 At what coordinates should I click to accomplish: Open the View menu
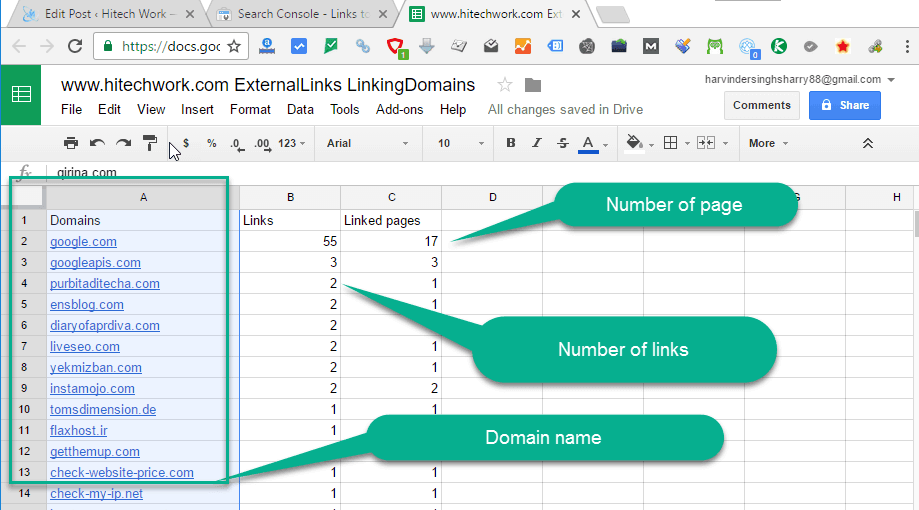[x=151, y=110]
